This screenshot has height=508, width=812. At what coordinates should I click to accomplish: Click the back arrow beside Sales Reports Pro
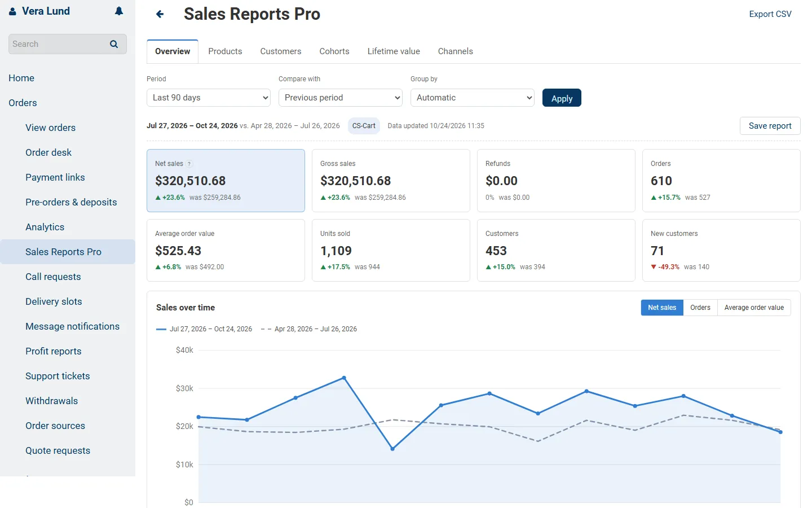(160, 14)
